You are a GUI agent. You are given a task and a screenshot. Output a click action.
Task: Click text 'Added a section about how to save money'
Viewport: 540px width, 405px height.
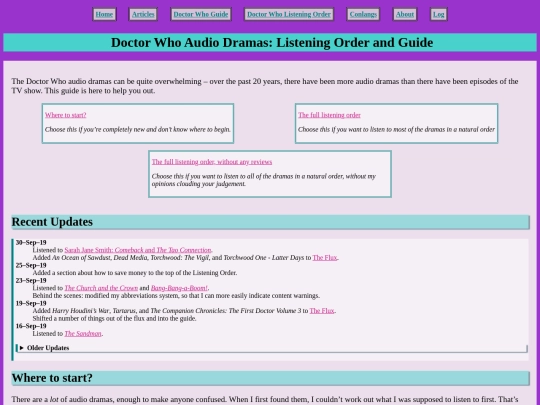(x=135, y=273)
